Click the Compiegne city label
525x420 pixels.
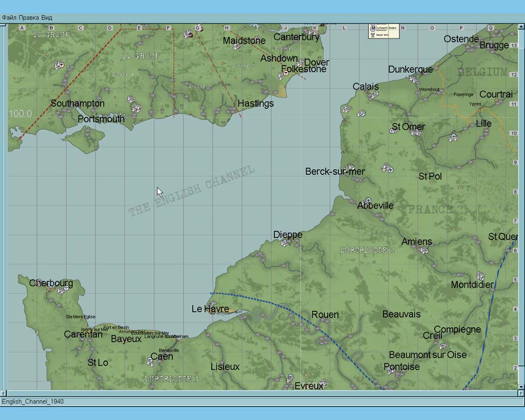click(457, 330)
